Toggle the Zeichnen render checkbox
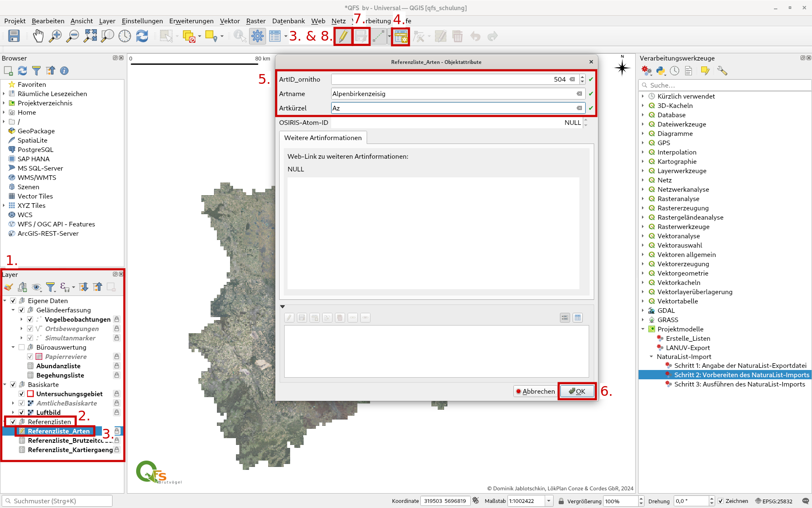 click(721, 501)
